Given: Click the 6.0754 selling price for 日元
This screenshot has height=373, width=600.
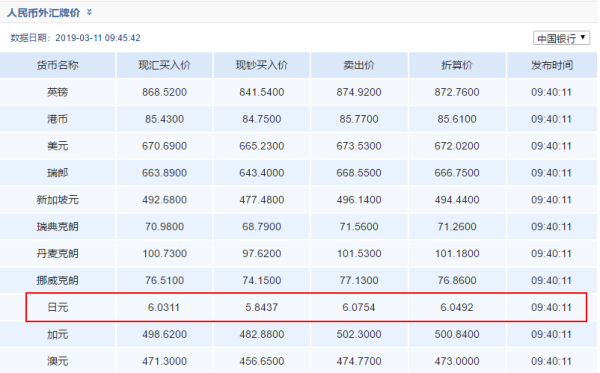Looking at the screenshot, I should (x=359, y=307).
